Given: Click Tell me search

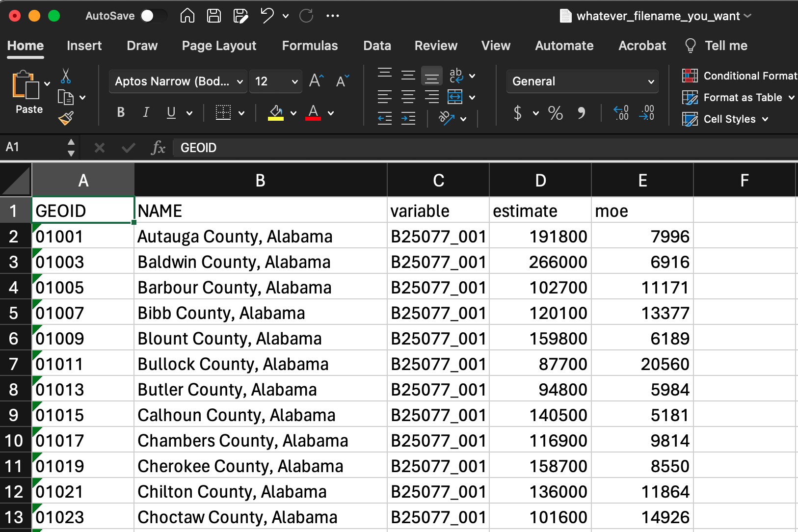Looking at the screenshot, I should tap(716, 46).
